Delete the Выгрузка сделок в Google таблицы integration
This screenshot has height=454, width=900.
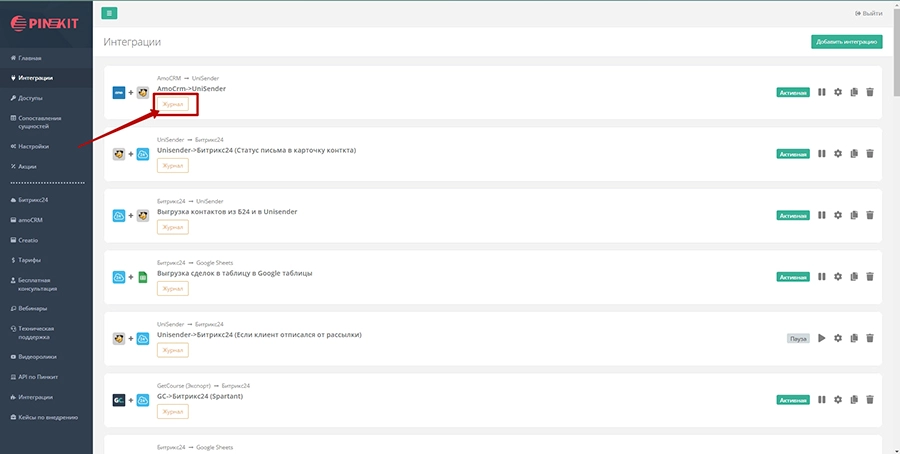coord(870,277)
